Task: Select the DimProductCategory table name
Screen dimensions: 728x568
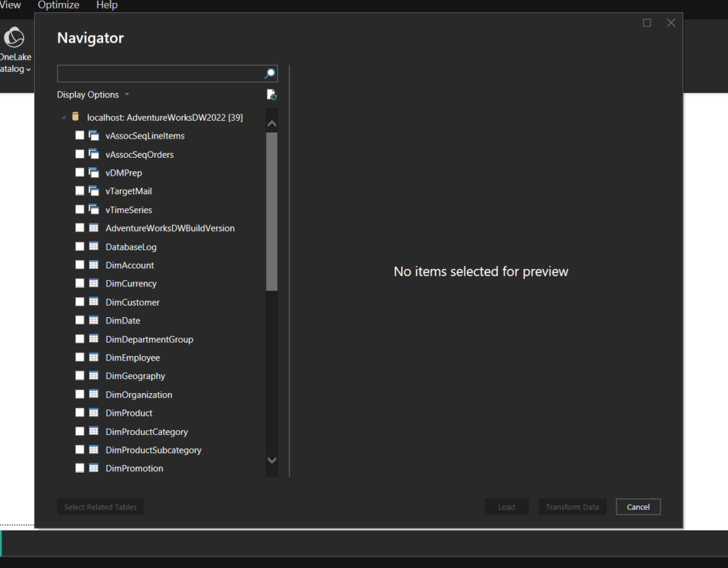Action: coord(146,432)
